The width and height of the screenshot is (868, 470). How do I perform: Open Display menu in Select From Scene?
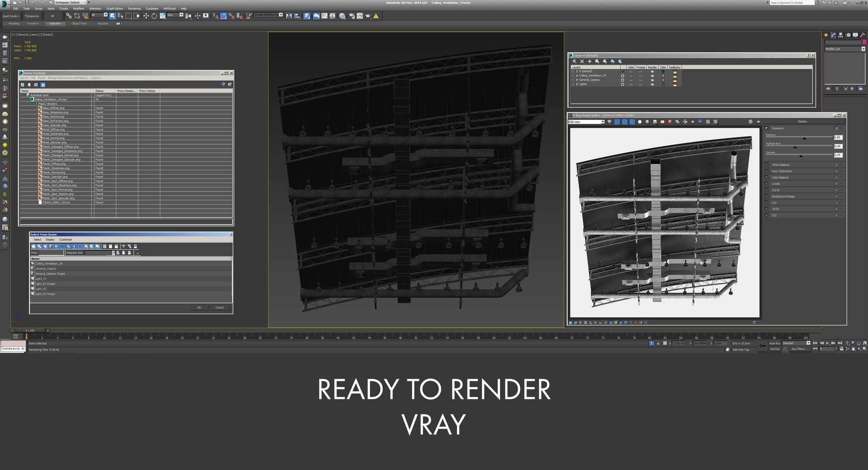pos(50,240)
